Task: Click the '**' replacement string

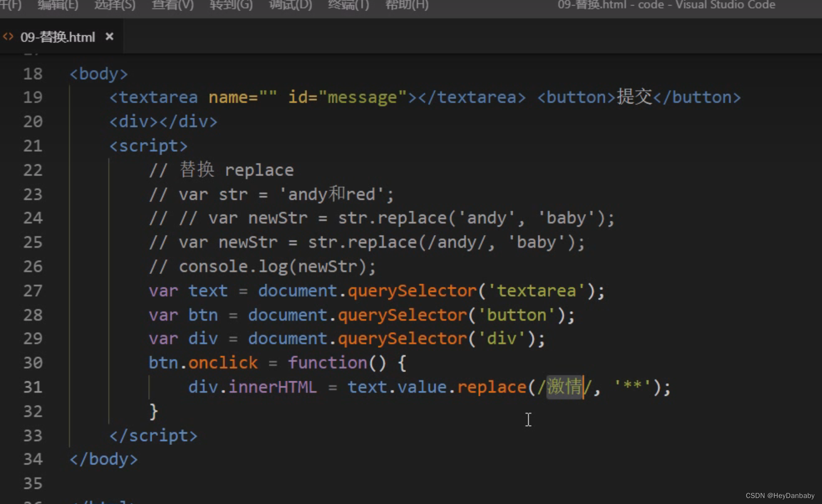Action: 632,387
